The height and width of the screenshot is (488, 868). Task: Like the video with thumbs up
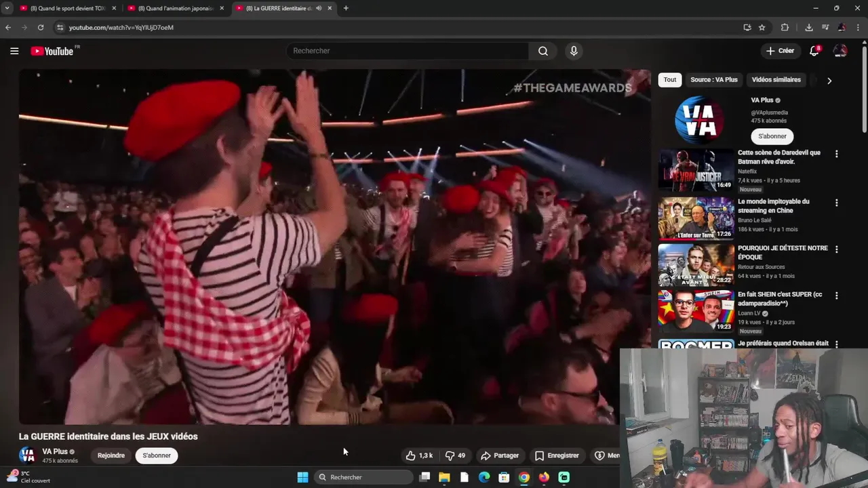pos(419,455)
